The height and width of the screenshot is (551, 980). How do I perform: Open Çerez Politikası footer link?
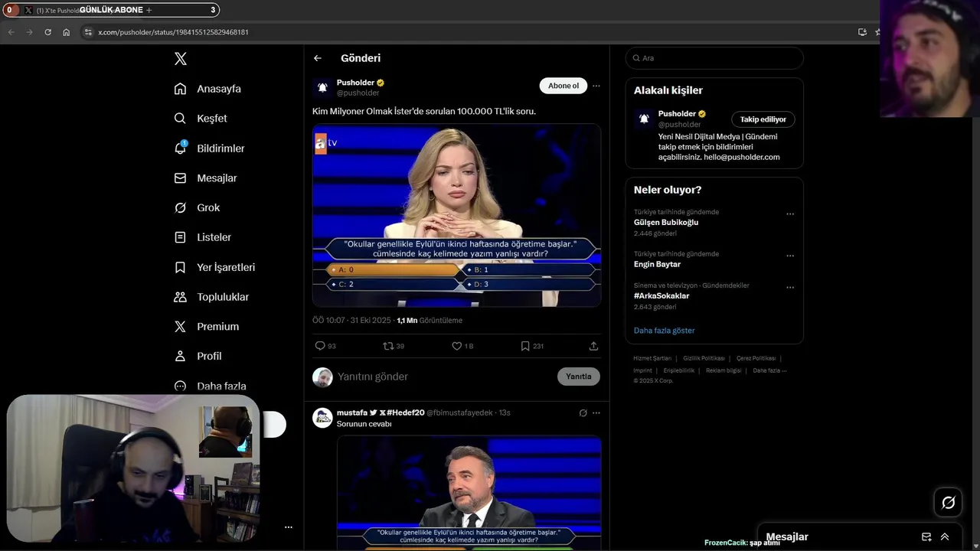point(756,358)
